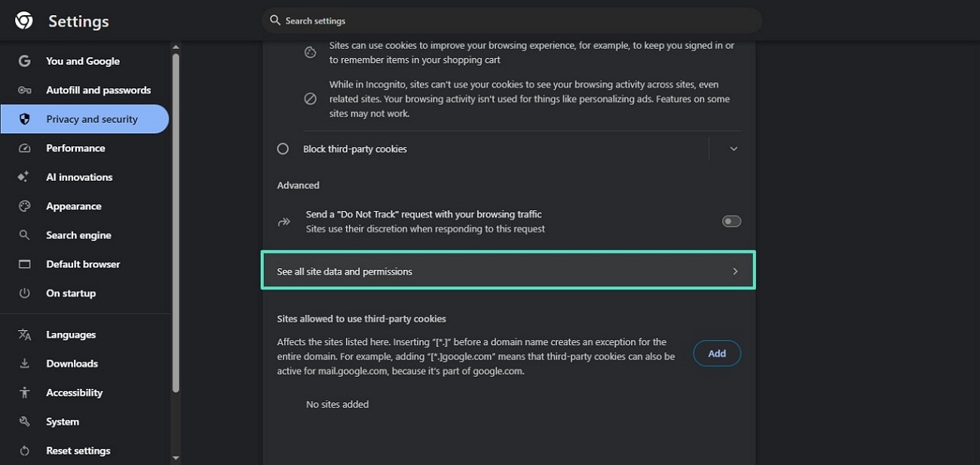Click the sparkle icon for AI innovations
The image size is (980, 465).
[x=24, y=177]
